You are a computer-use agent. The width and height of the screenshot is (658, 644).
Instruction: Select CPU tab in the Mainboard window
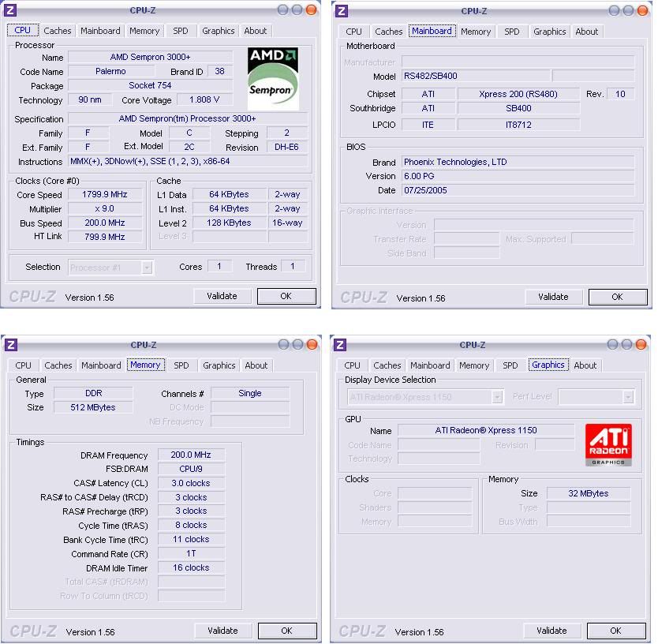pos(353,32)
